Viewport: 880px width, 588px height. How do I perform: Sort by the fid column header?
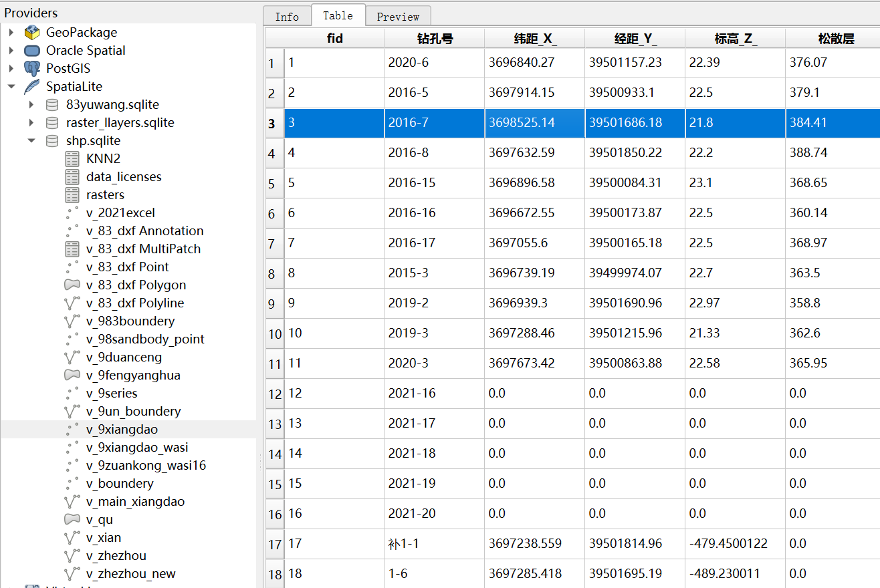334,39
